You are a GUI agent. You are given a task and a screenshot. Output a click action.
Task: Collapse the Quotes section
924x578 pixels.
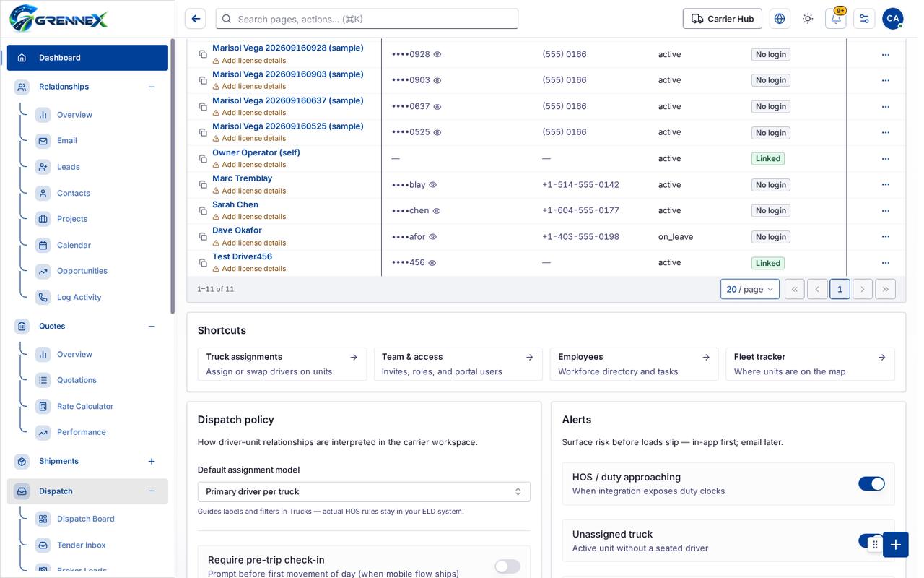click(x=152, y=327)
